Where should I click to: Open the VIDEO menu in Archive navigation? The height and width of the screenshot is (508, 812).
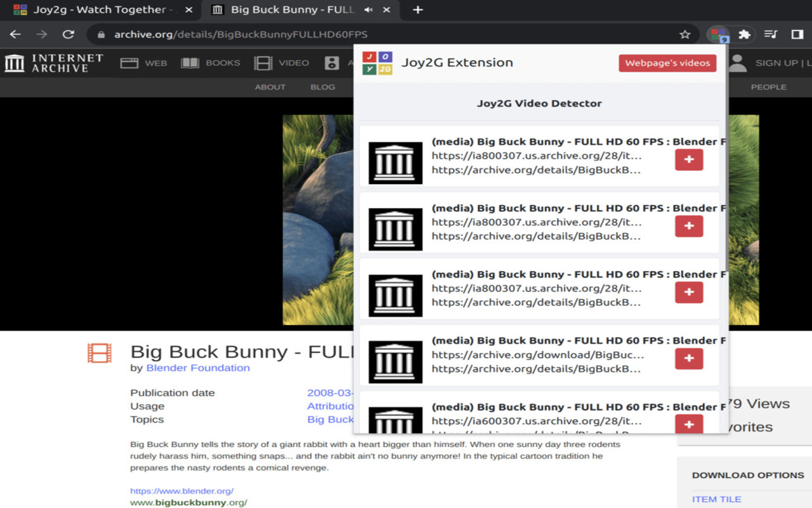point(282,63)
